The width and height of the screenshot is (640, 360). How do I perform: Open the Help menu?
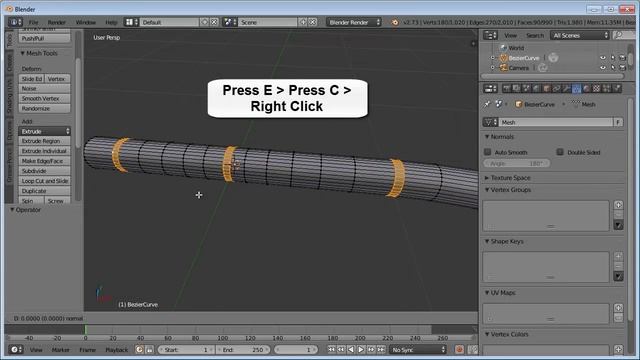[111, 22]
